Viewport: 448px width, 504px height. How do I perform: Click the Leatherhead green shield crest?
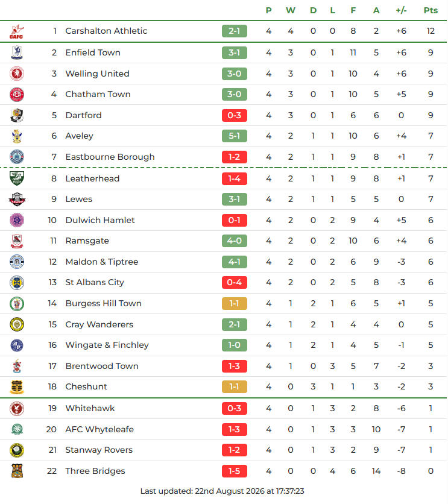(x=17, y=178)
